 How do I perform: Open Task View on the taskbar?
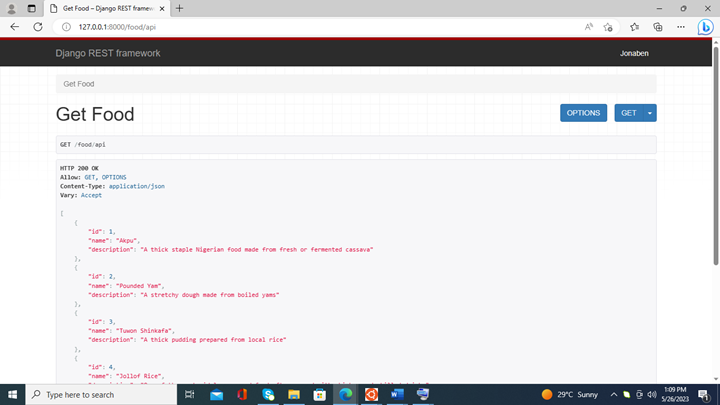click(x=189, y=394)
